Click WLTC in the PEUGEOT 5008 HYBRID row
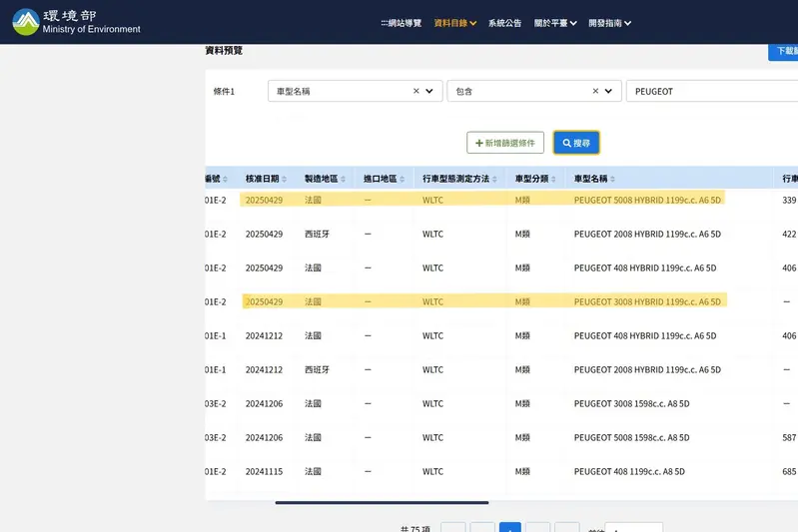 tap(432, 200)
